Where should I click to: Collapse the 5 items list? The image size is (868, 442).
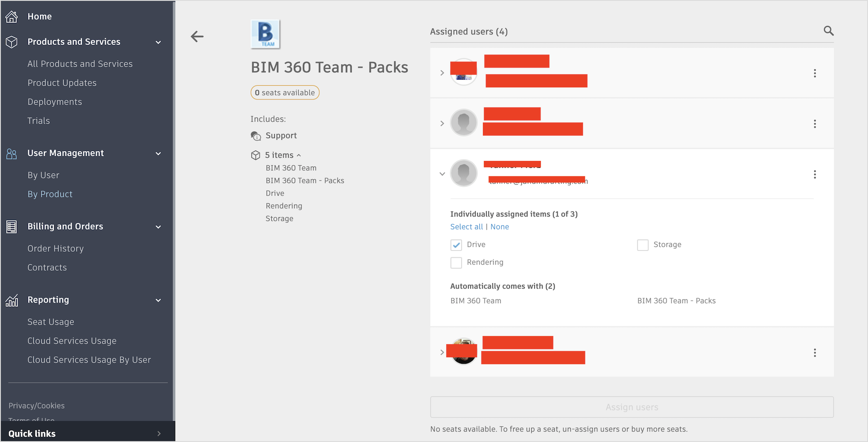coord(299,155)
